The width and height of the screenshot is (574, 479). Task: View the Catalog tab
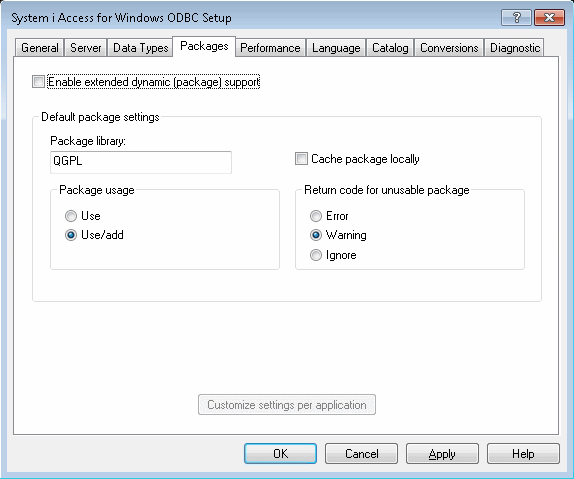390,48
